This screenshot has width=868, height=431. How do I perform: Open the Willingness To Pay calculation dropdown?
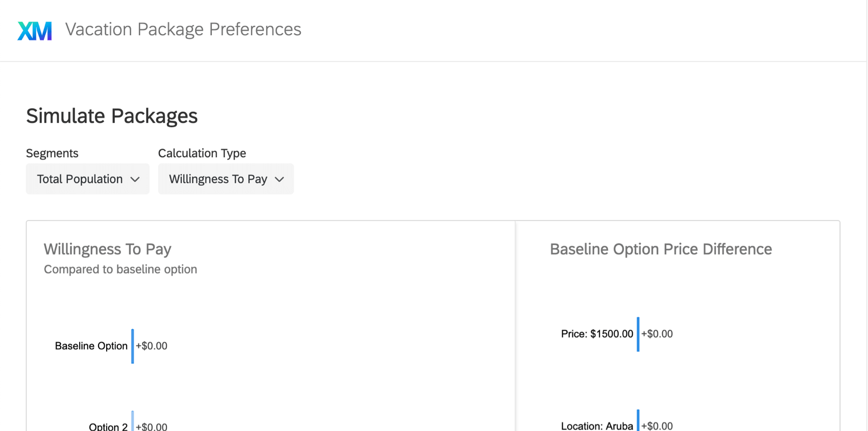(226, 179)
